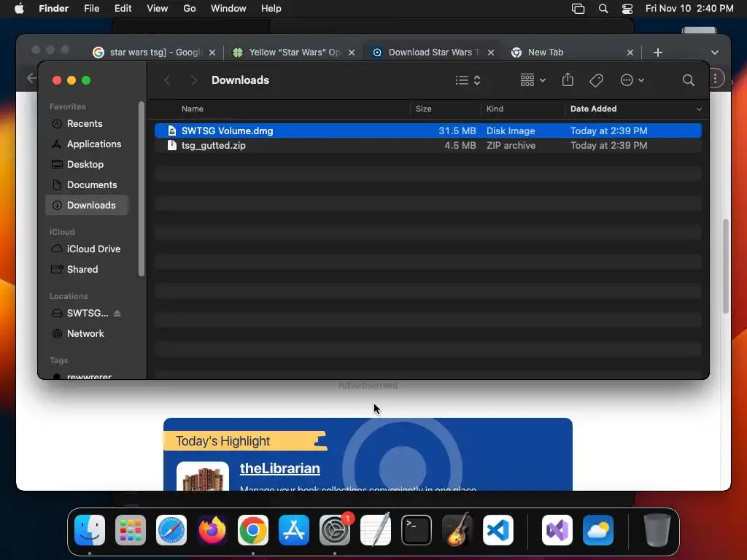
Task: Select Documents in the Finder sidebar
Action: 88,184
